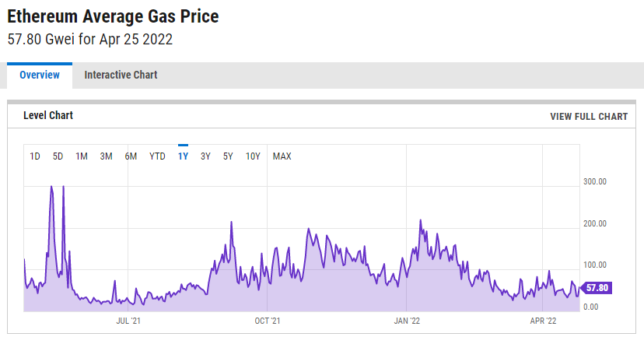This screenshot has height=337, width=644.
Task: Open the Interactive Chart tab
Action: point(121,75)
